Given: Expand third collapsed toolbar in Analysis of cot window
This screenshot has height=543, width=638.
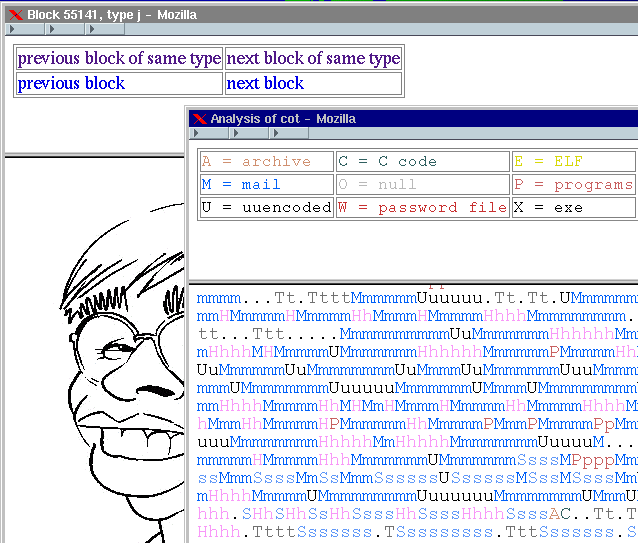Looking at the screenshot, I should 289,133.
